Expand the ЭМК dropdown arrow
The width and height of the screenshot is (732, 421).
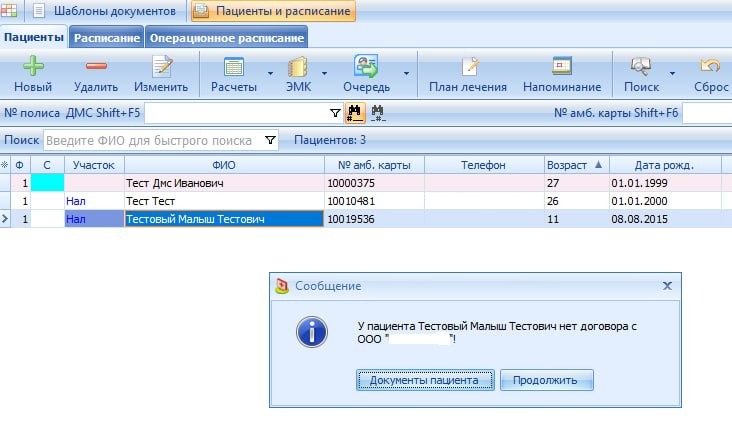coord(324,73)
